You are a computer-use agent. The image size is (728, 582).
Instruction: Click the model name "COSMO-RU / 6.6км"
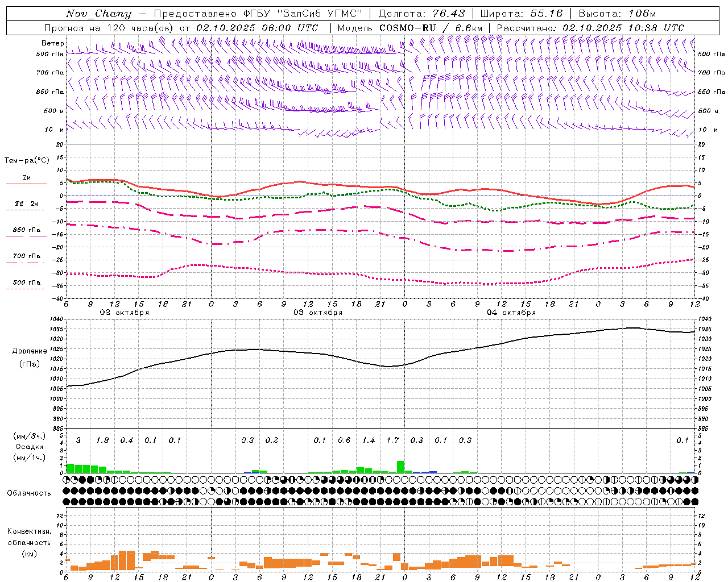coord(431,28)
